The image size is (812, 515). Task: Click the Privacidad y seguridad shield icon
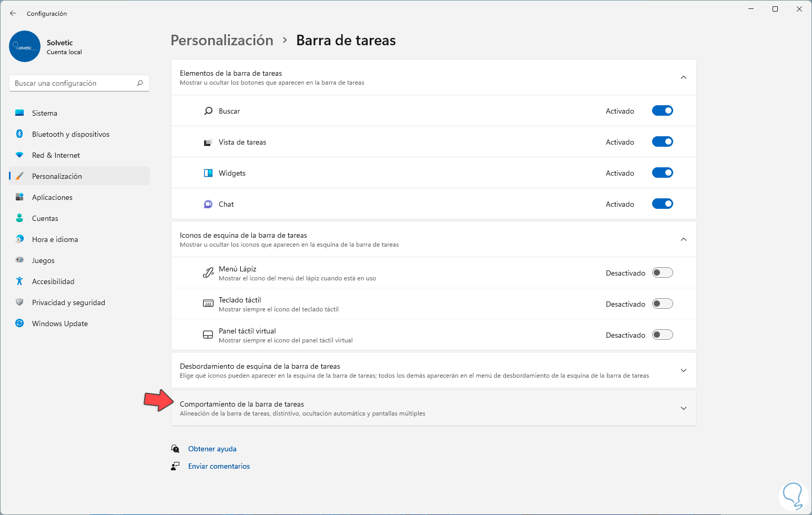tap(19, 302)
